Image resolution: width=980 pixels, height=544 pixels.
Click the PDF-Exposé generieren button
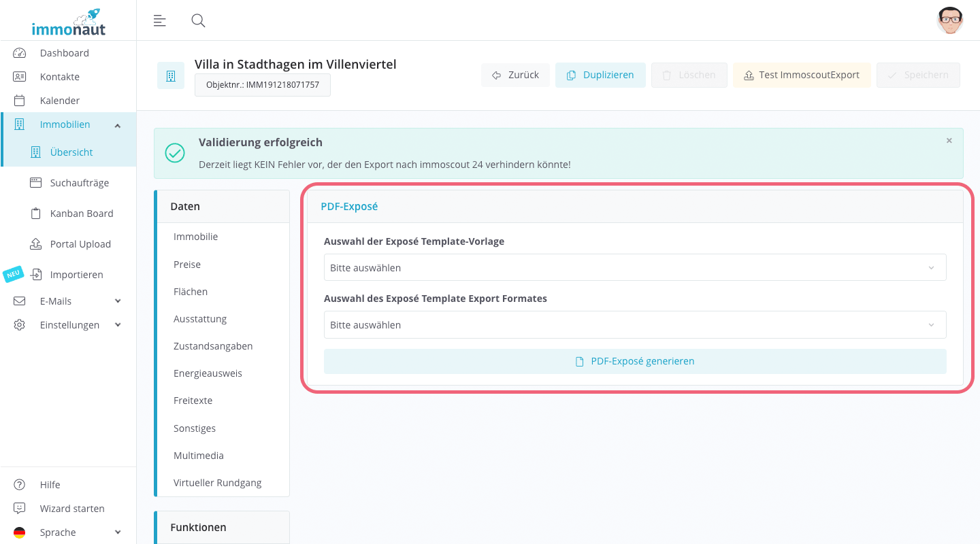click(x=634, y=361)
